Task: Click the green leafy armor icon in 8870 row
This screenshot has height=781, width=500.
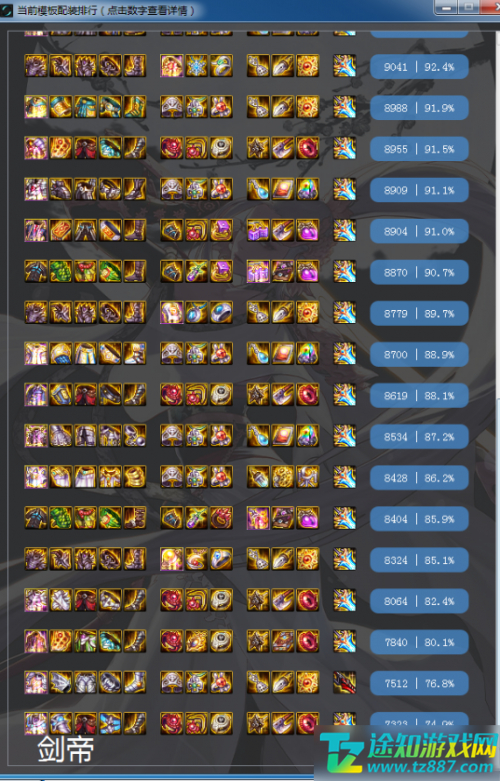Action: 61,271
